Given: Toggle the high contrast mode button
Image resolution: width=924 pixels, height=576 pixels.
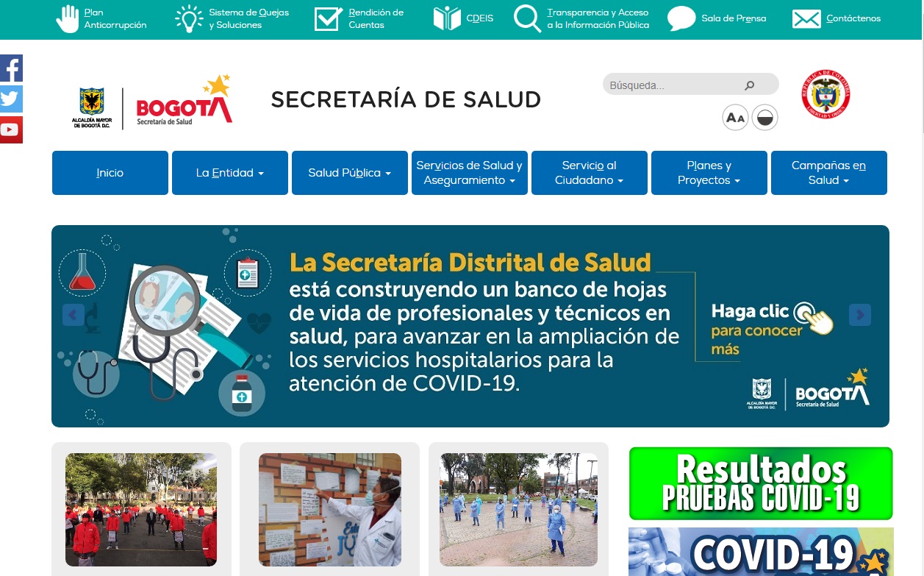Looking at the screenshot, I should point(764,118).
